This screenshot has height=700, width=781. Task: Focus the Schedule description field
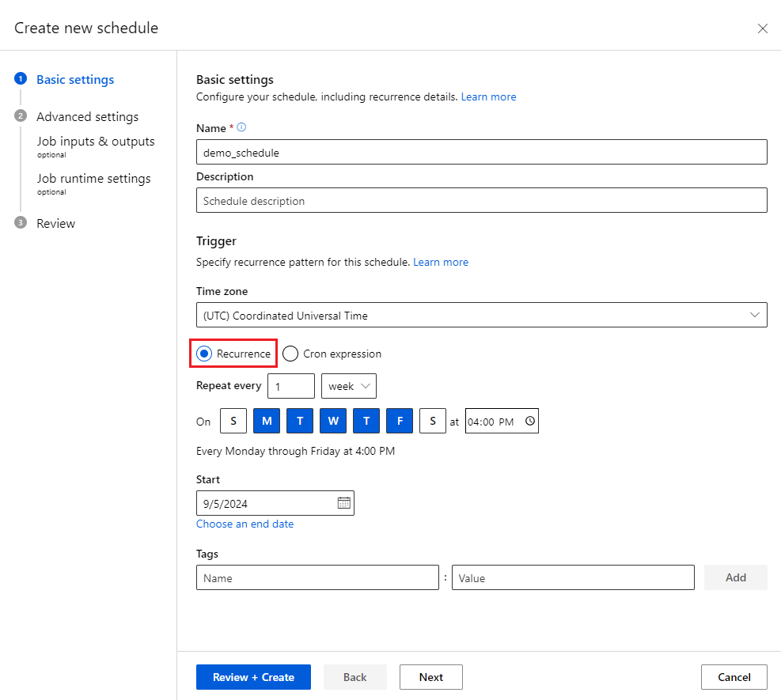[x=481, y=201]
